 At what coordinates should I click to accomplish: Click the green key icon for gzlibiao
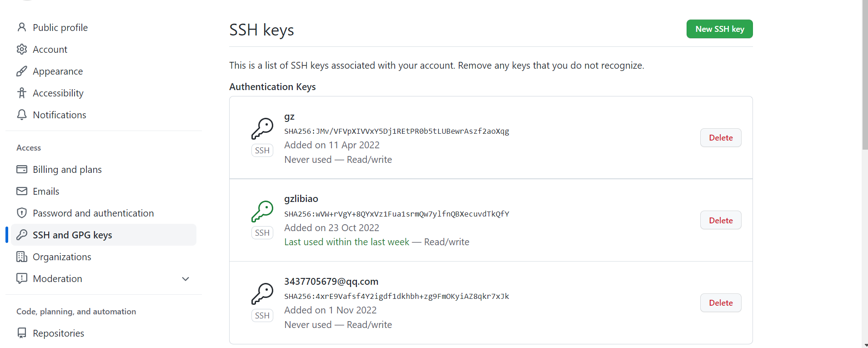(x=262, y=212)
